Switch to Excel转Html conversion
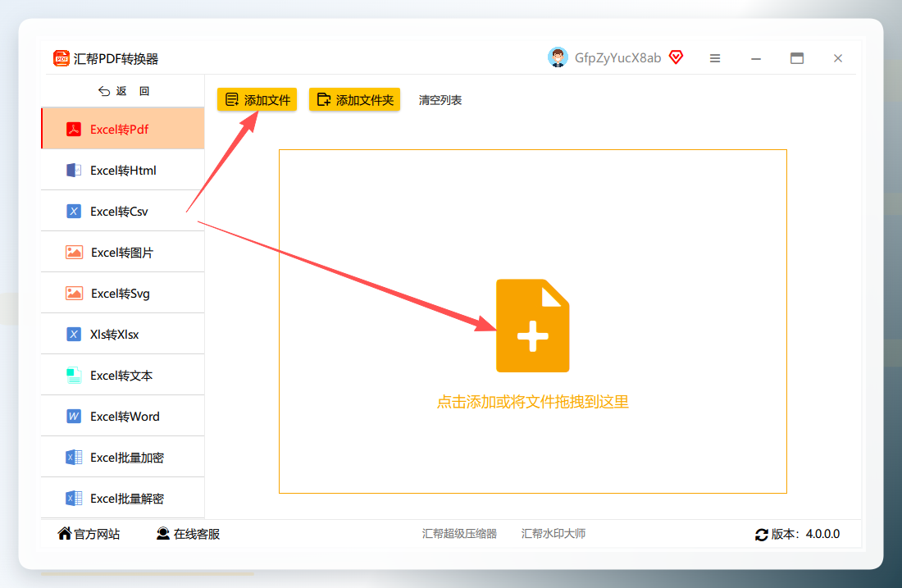The height and width of the screenshot is (588, 902). click(x=122, y=170)
